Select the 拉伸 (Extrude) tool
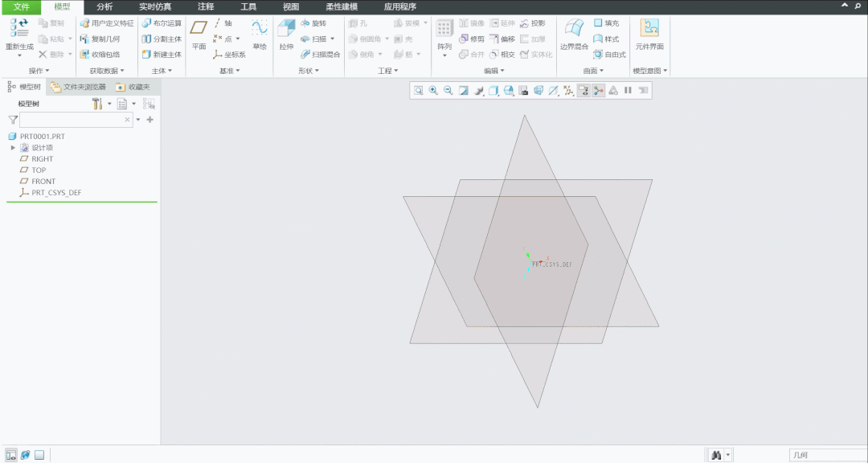 pos(286,35)
